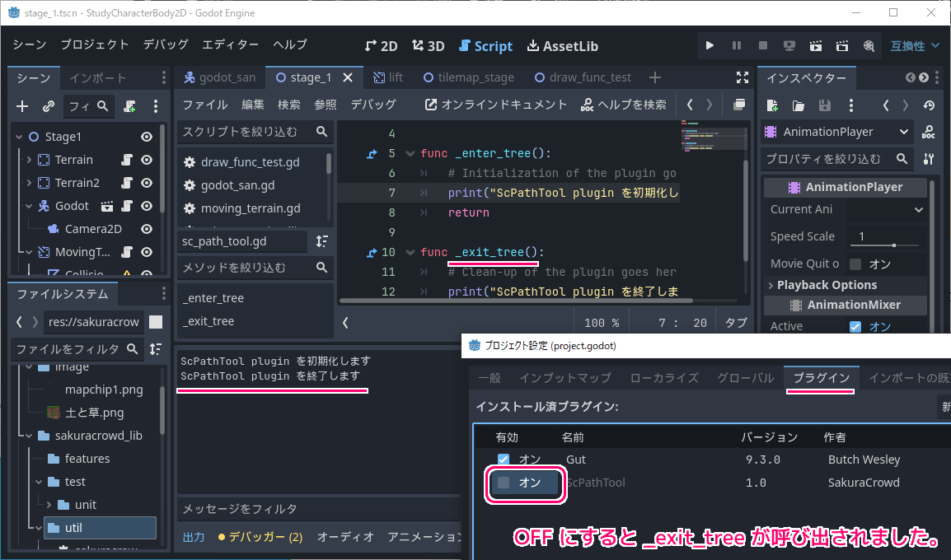Image resolution: width=951 pixels, height=560 pixels.
Task: Switch to the Import dock tab
Action: tap(97, 77)
